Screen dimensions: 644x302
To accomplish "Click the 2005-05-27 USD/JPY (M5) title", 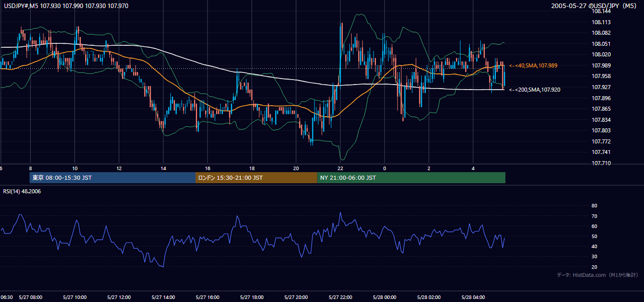I will 595,6.
